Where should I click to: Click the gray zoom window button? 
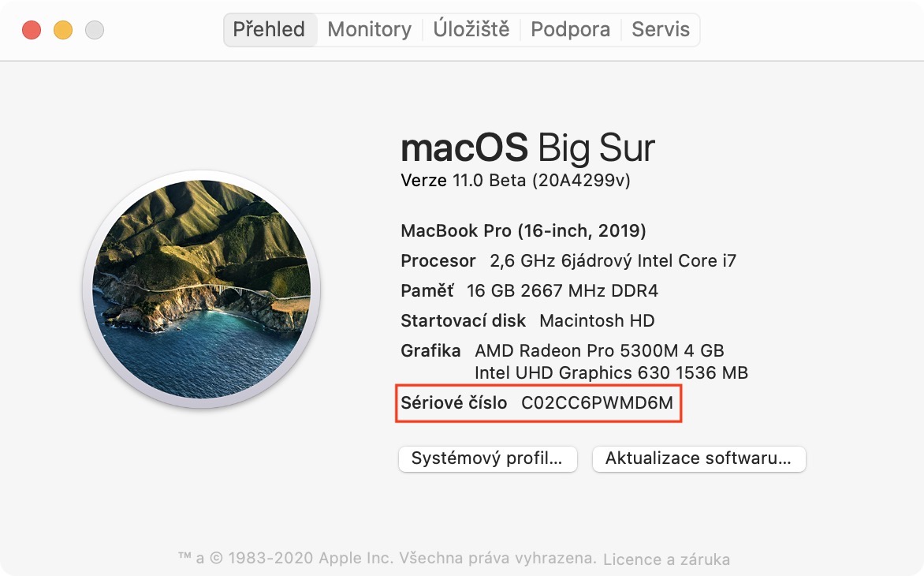[x=95, y=31]
